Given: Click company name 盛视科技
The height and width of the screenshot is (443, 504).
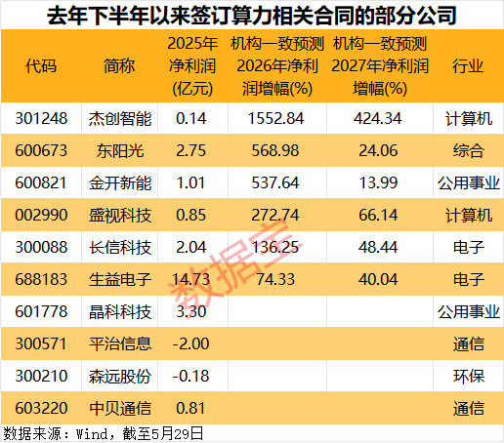Looking at the screenshot, I should click(120, 215).
